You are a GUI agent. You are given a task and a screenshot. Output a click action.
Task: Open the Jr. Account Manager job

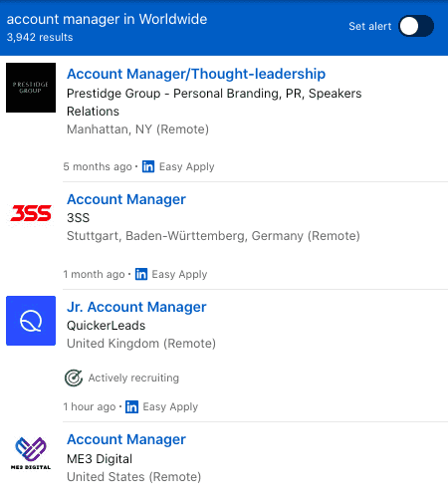(136, 307)
